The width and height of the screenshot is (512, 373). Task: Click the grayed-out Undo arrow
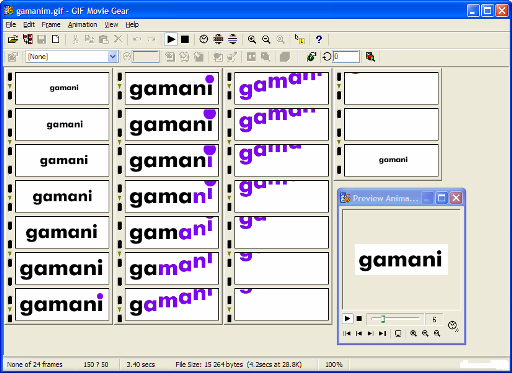click(x=137, y=39)
